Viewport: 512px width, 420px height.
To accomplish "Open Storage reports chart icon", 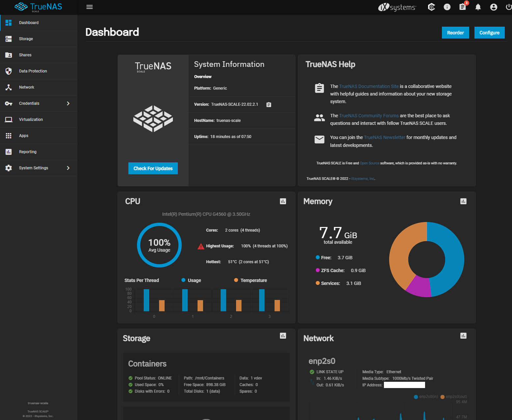I will point(283,336).
